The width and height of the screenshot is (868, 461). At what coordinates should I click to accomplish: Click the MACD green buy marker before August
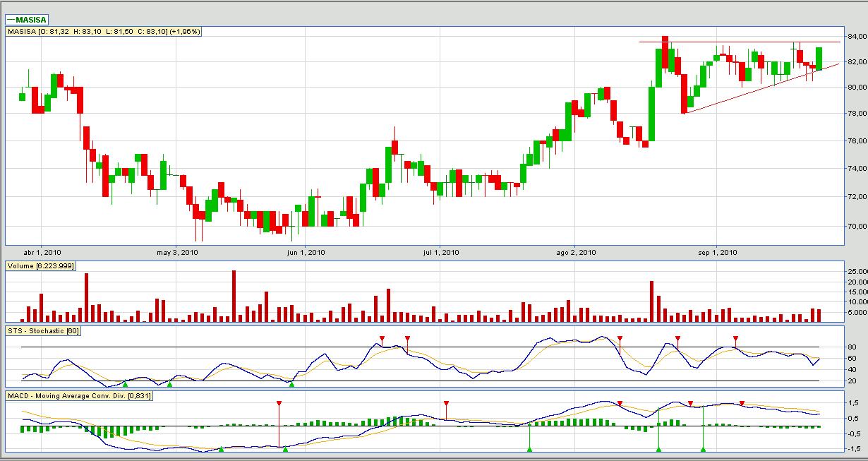[x=529, y=448]
